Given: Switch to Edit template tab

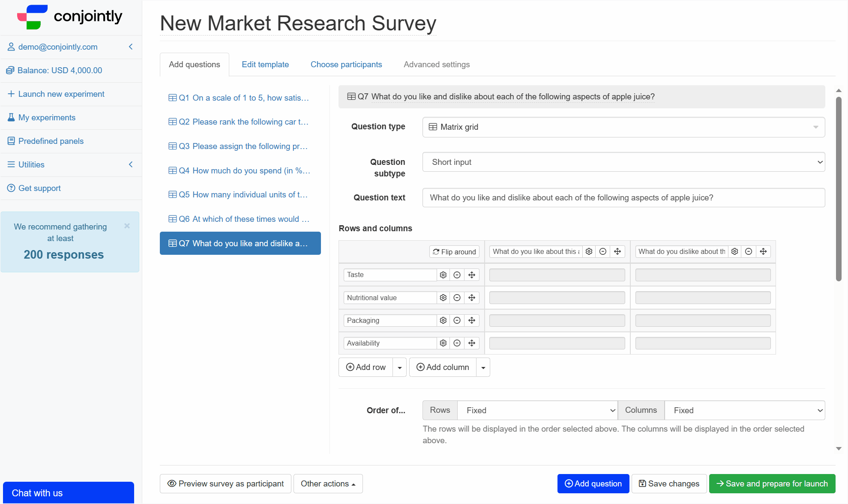Looking at the screenshot, I should point(265,65).
